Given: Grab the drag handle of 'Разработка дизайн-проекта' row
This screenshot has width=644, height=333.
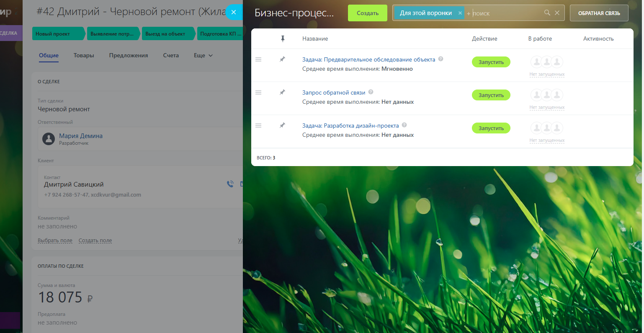Looking at the screenshot, I should pyautogui.click(x=258, y=126).
